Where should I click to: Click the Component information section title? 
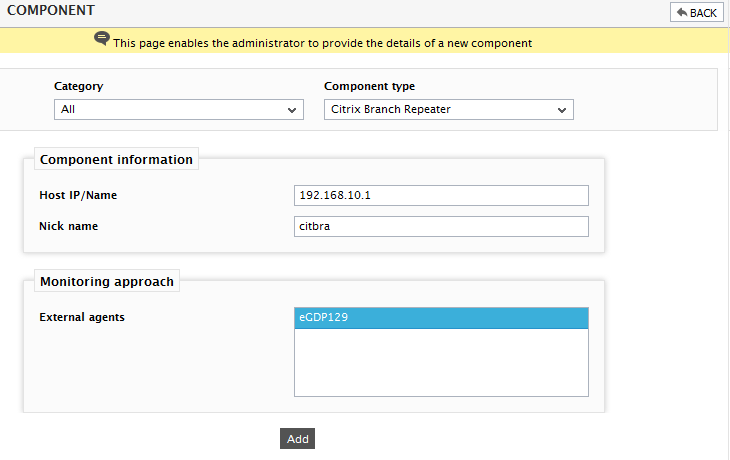tap(116, 159)
